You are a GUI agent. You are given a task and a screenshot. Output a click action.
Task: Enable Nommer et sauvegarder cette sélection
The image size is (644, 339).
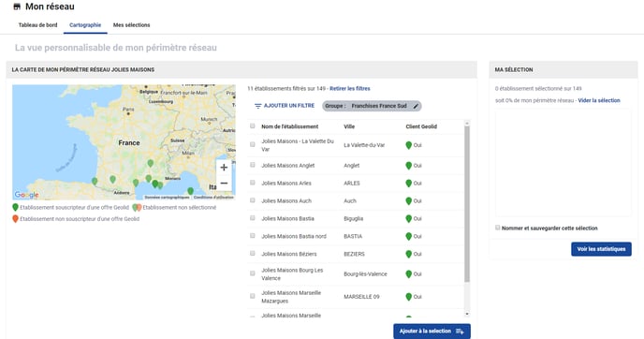[498, 228]
